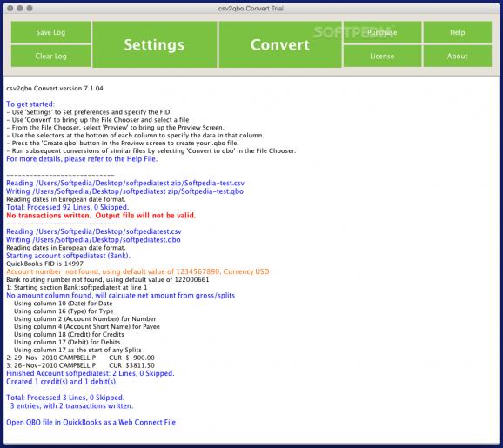Select 'Reading /Users/Softpedia/Desktop/softpediatest.csv' line

[x=94, y=231]
